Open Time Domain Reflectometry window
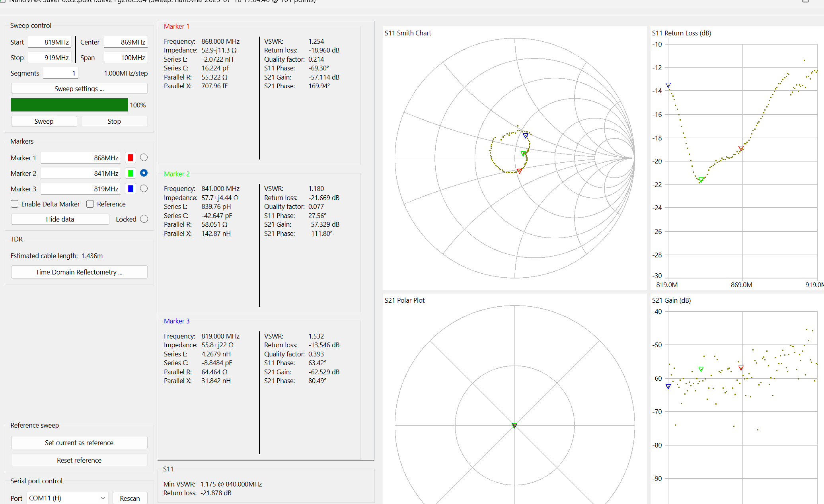 (x=79, y=272)
